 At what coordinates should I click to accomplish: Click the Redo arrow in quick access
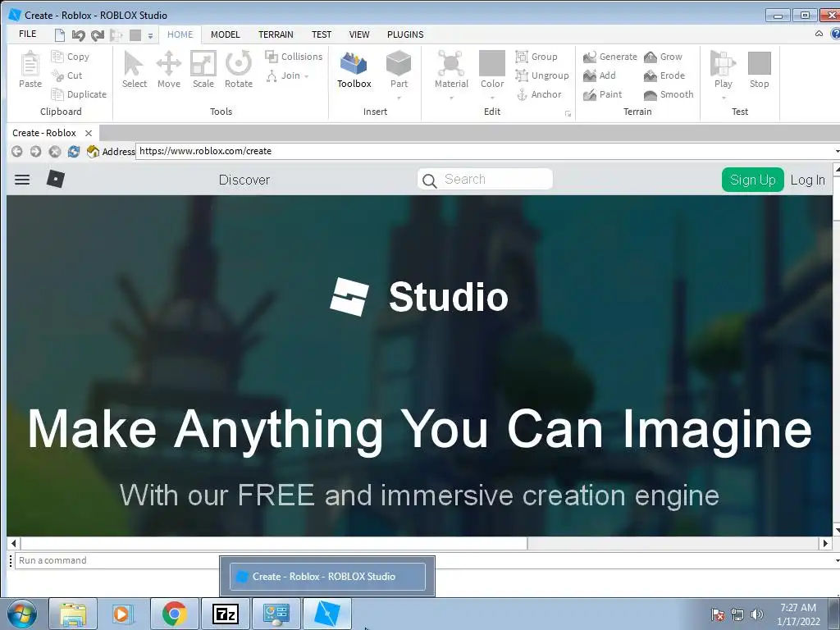coord(98,35)
